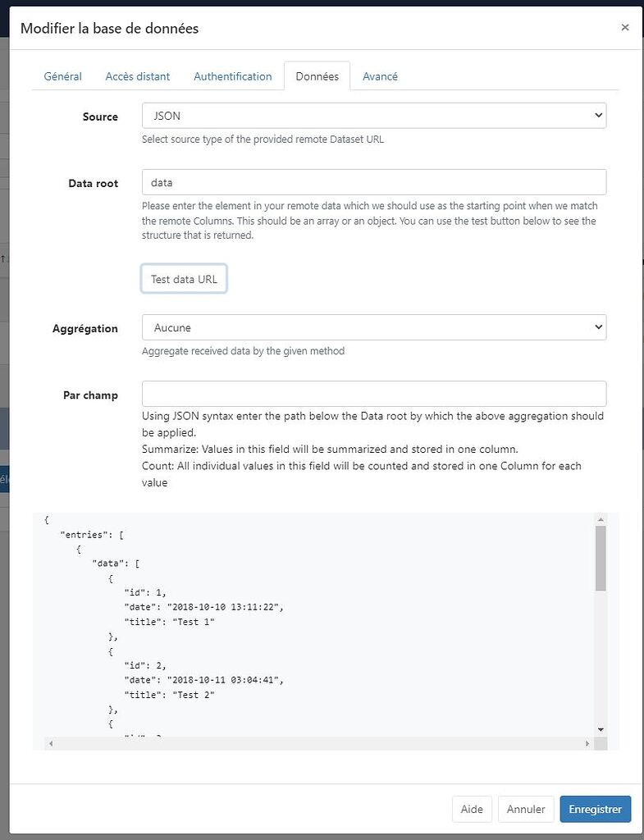Cancel the dialog via Annuler
Image resolution: width=644 pixels, height=840 pixels.
pos(525,809)
